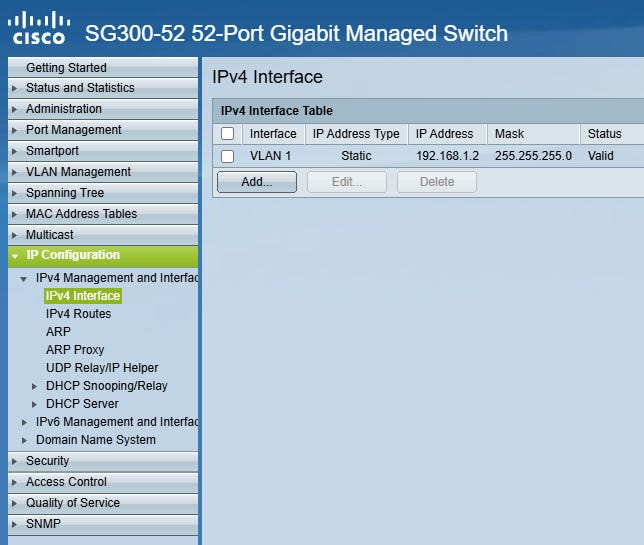
Task: Expand DHCP Server arrow
Action: pyautogui.click(x=34, y=405)
